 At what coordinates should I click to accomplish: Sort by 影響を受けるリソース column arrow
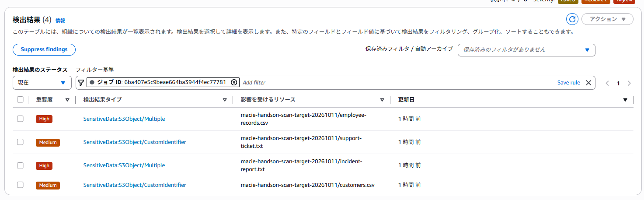pyautogui.click(x=382, y=100)
